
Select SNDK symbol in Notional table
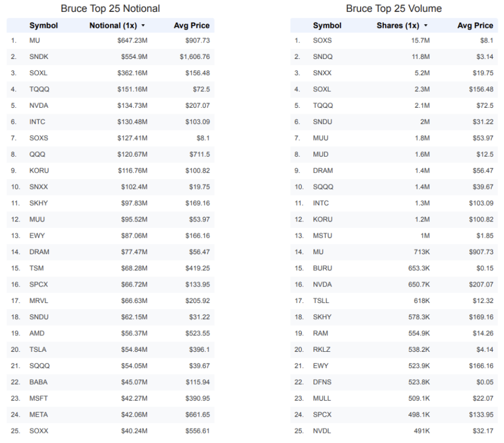(39, 56)
